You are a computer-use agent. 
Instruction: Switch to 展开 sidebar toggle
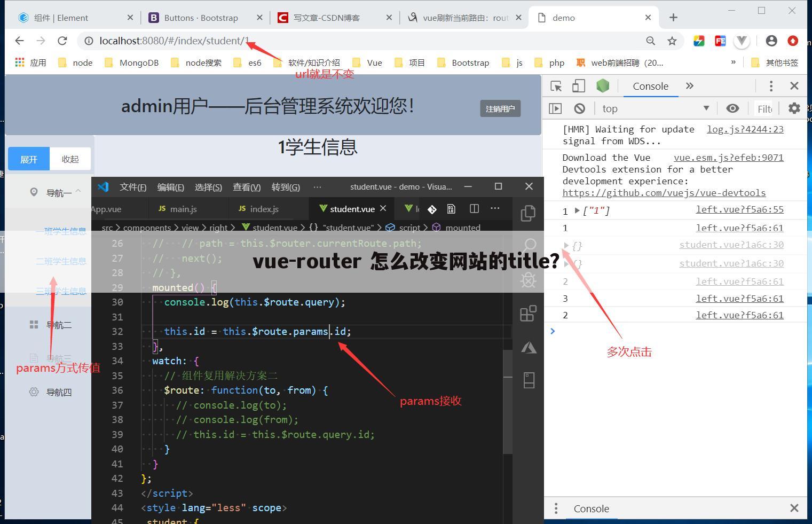click(28, 159)
